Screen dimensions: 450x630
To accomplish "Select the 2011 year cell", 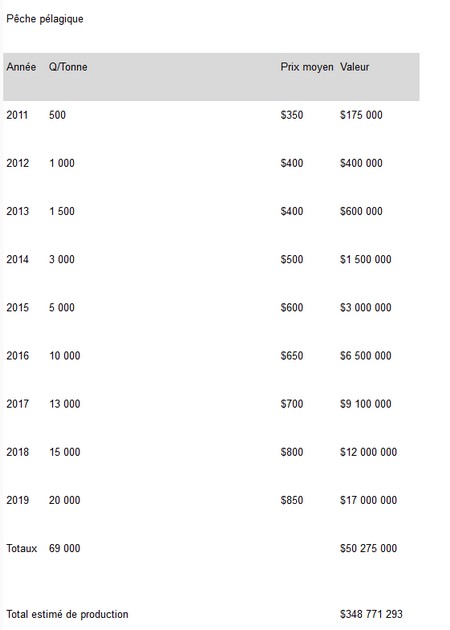I will click(17, 115).
